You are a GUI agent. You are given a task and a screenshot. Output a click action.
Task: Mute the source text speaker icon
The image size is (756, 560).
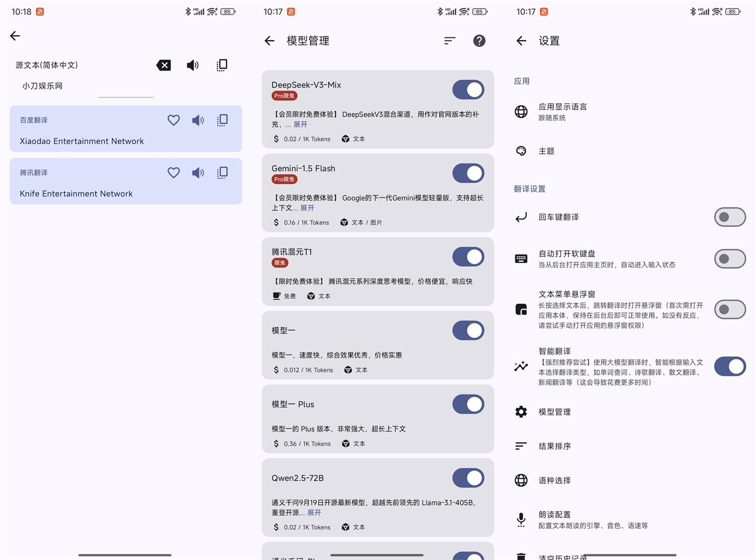tap(192, 65)
